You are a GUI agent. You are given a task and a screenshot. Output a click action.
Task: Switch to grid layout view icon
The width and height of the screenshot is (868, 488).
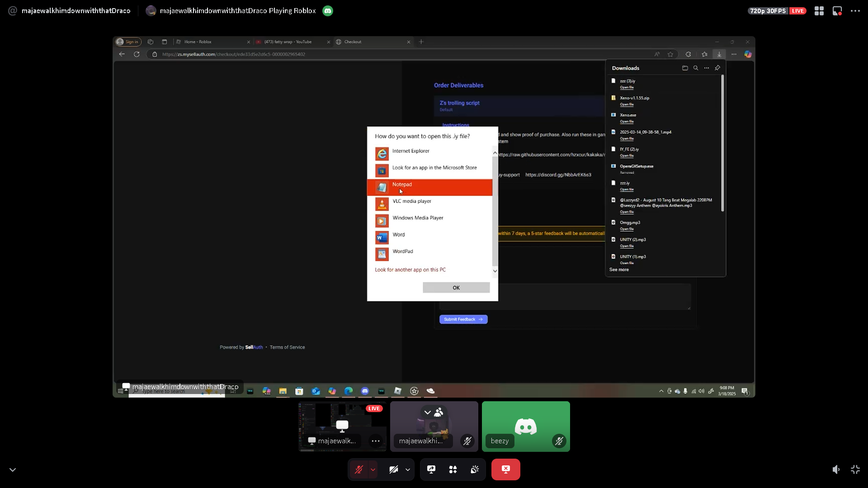point(819,11)
